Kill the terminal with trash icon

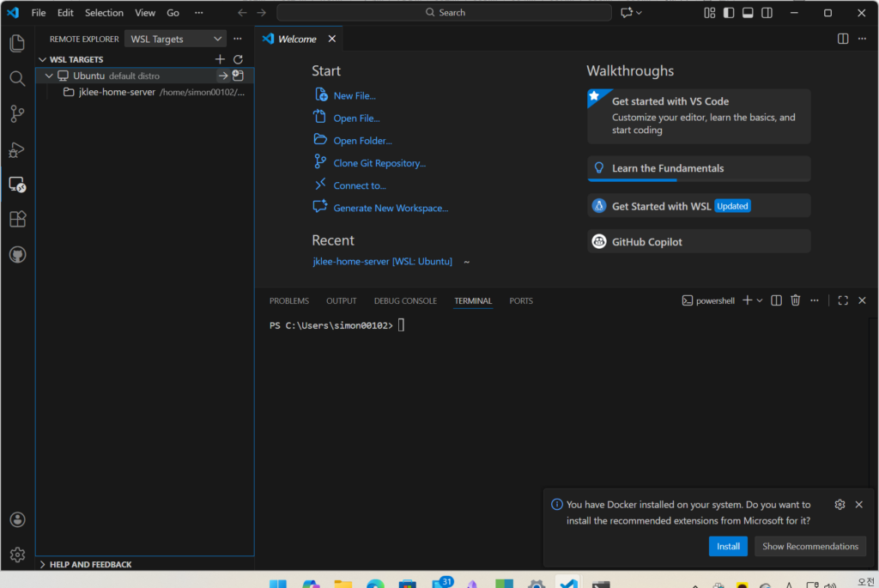pos(796,300)
